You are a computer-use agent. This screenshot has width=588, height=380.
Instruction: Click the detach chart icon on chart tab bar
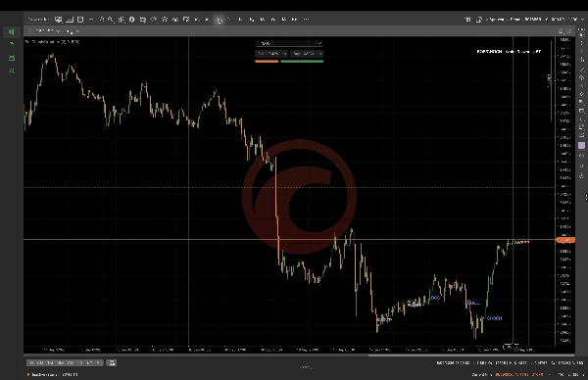(568, 31)
